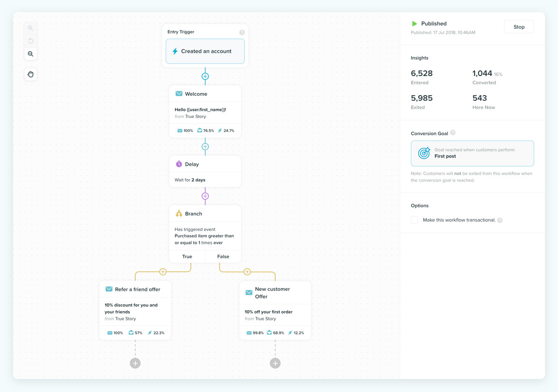558x392 pixels.
Task: Click gray plus below New customer Offer
Action: [275, 363]
